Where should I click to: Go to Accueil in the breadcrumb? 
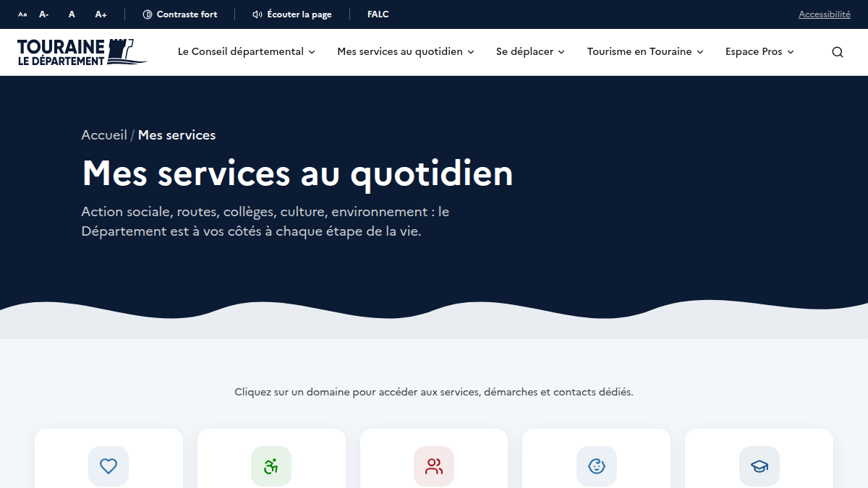tap(104, 135)
